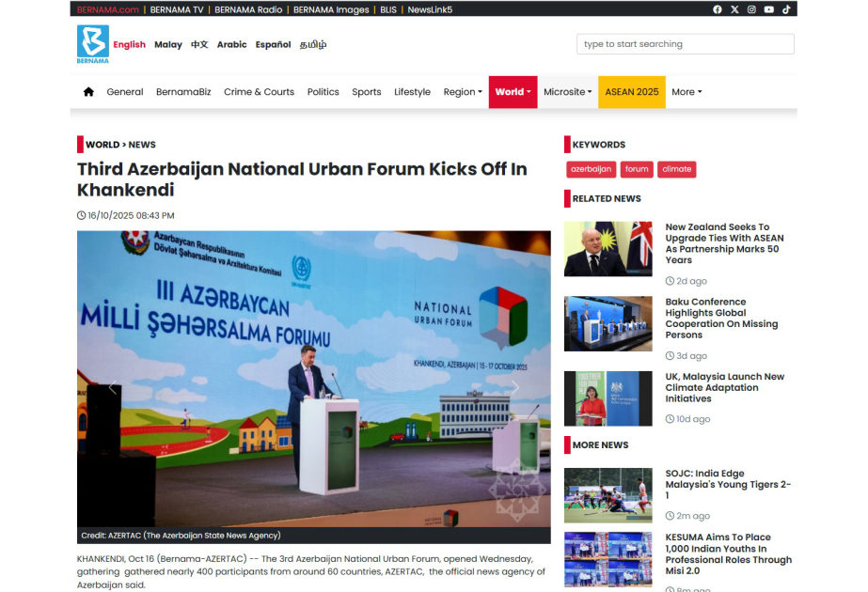Open Baku Conference missing persons article
The width and height of the screenshot is (868, 592).
(721, 319)
